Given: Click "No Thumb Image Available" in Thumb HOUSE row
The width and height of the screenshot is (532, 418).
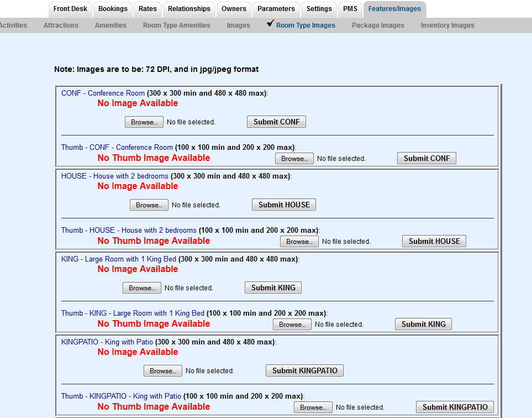Looking at the screenshot, I should tap(154, 241).
